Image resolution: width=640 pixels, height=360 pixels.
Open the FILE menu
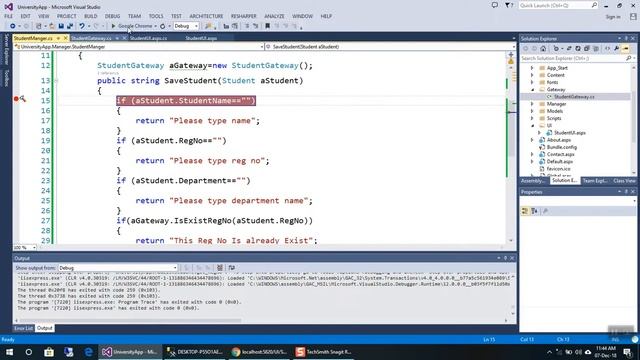click(x=8, y=16)
